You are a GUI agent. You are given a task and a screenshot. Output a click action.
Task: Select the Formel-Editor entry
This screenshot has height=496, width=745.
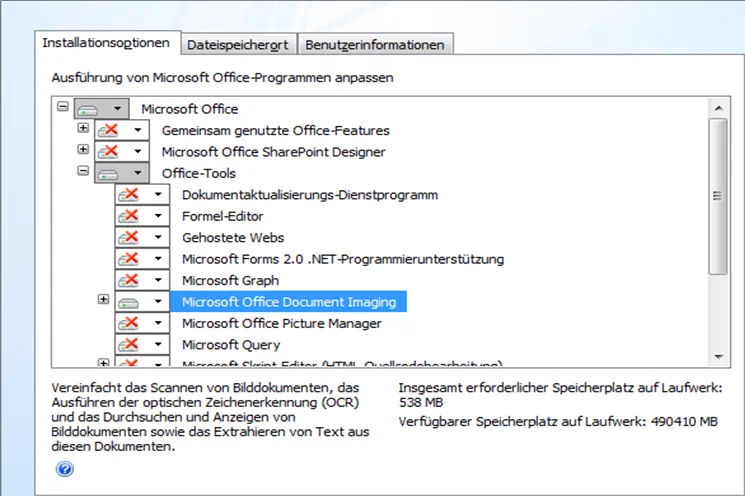(x=222, y=216)
